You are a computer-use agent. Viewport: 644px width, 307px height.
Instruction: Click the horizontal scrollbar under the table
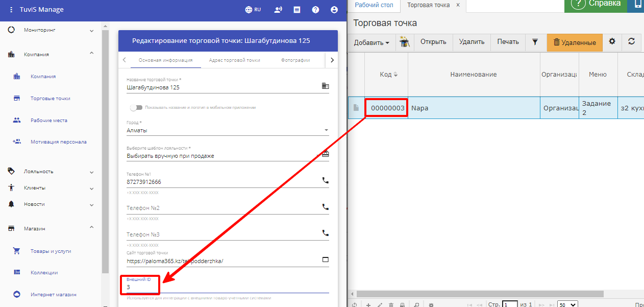coord(480,294)
